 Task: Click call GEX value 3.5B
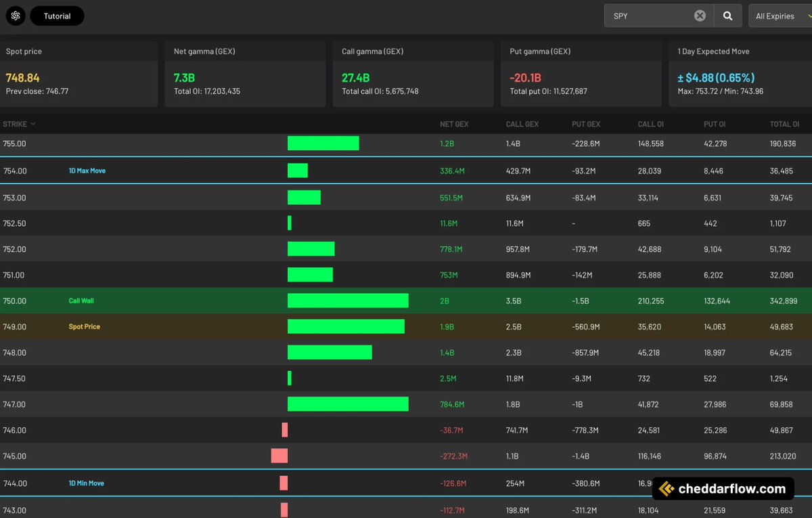[x=514, y=301]
